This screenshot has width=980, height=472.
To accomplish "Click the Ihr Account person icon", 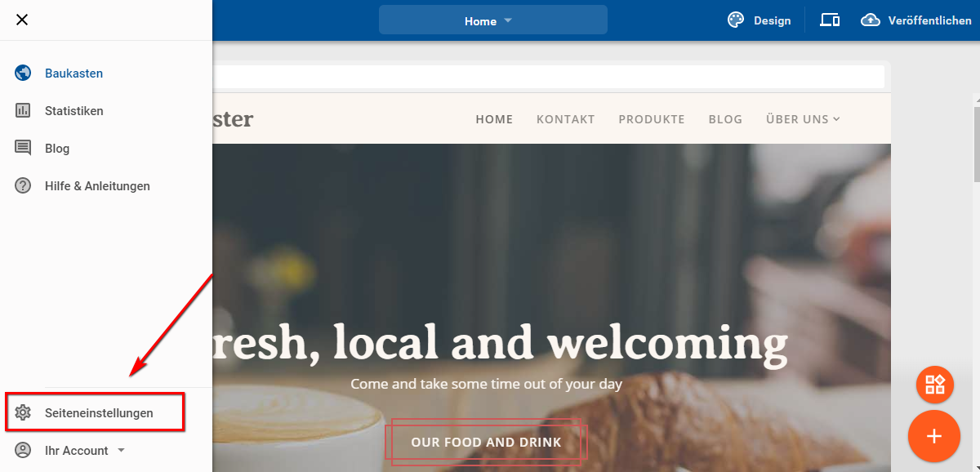I will pyautogui.click(x=23, y=450).
